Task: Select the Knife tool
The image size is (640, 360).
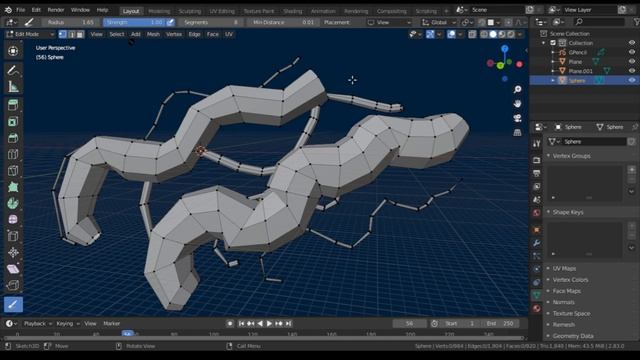Action: [13, 171]
